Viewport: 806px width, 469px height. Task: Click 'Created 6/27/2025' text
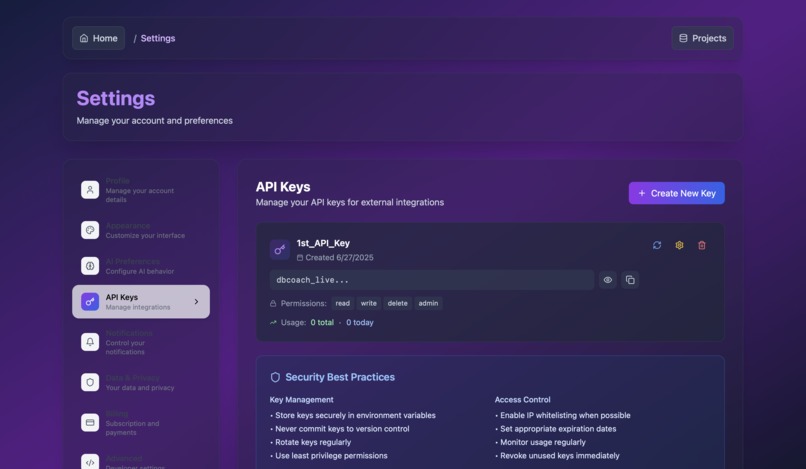[339, 258]
